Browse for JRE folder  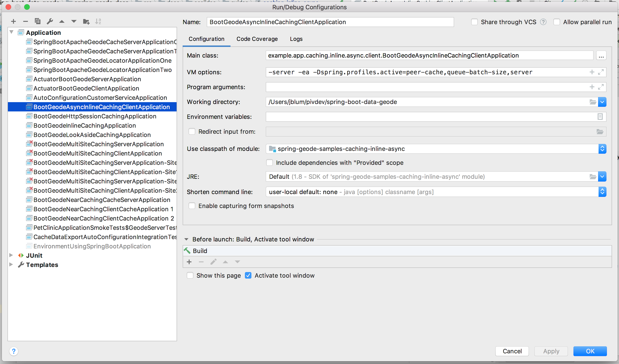[x=593, y=177]
